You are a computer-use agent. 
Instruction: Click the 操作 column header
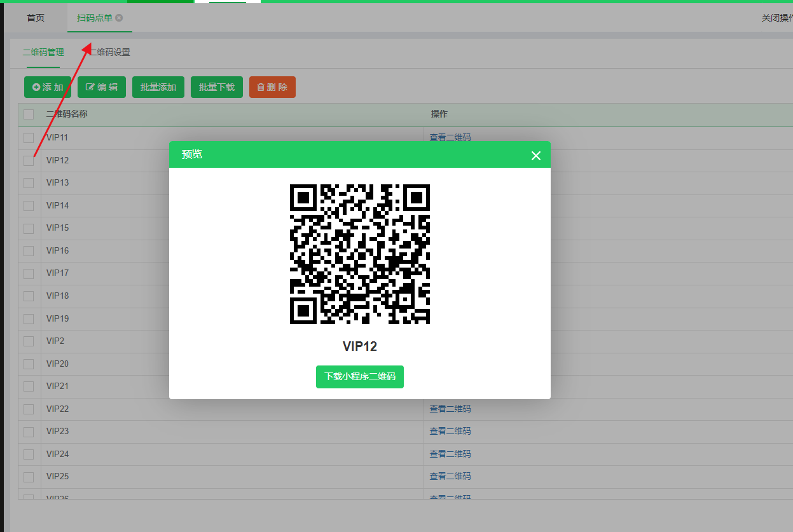[x=439, y=114]
